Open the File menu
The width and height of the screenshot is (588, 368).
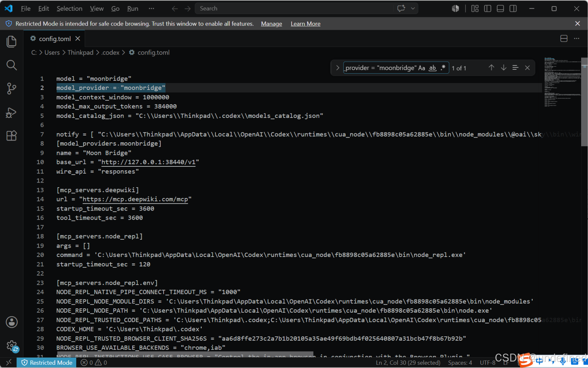coord(26,9)
